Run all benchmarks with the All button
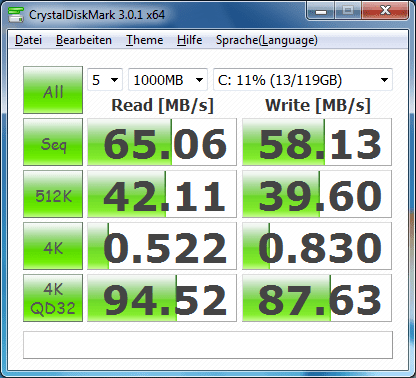 (x=53, y=90)
